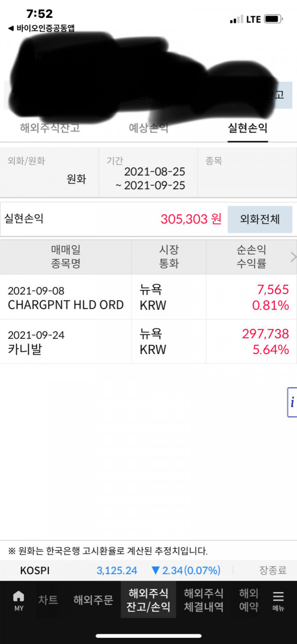Viewport: 297px width, 644px height.
Task: Open the 기간 date range picker
Action: [148, 172]
